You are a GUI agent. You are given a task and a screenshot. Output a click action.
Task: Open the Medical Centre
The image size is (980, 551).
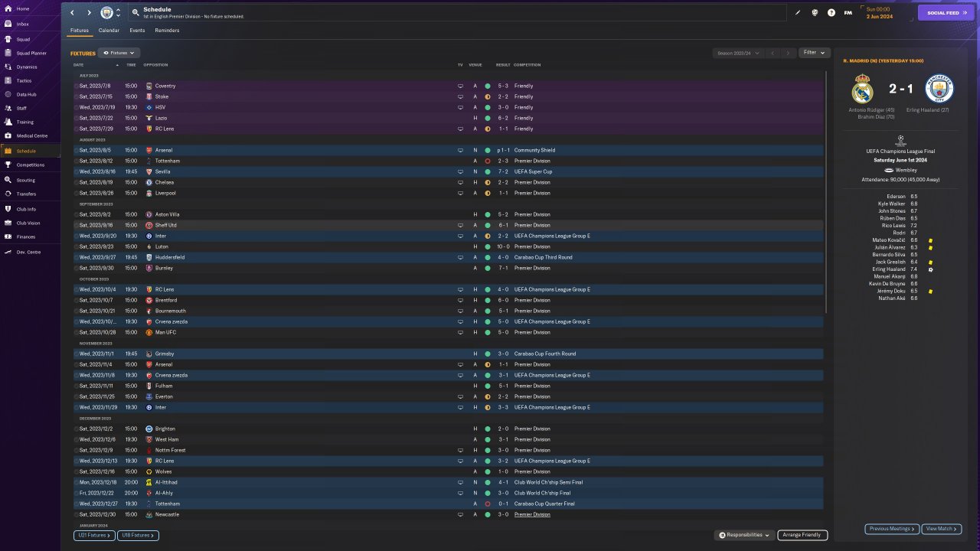(x=31, y=135)
